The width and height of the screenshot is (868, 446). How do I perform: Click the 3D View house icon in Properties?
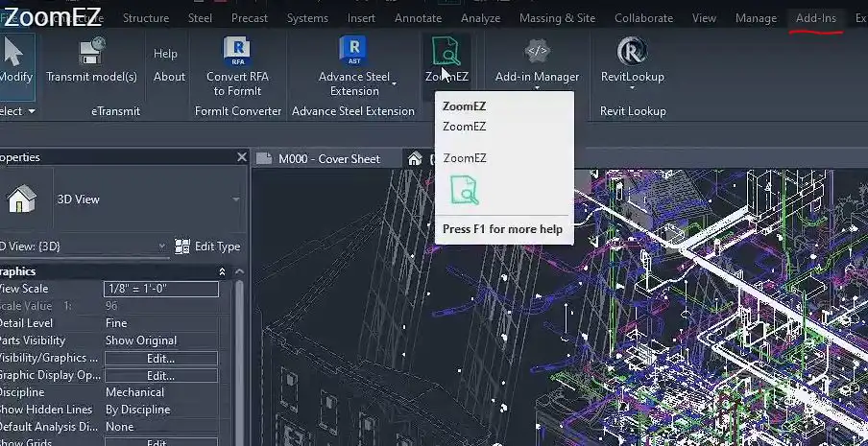21,199
